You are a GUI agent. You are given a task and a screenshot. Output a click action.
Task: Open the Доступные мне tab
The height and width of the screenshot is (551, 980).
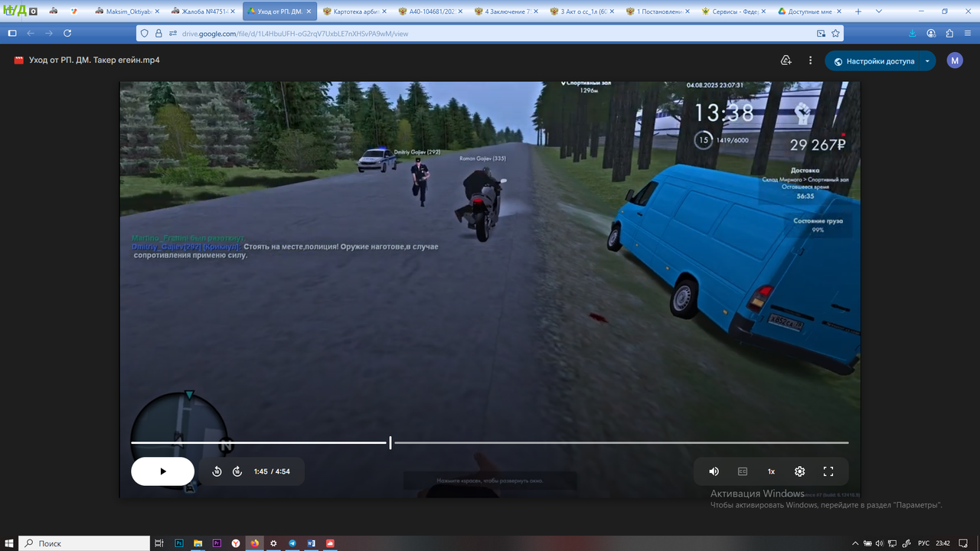click(x=810, y=11)
